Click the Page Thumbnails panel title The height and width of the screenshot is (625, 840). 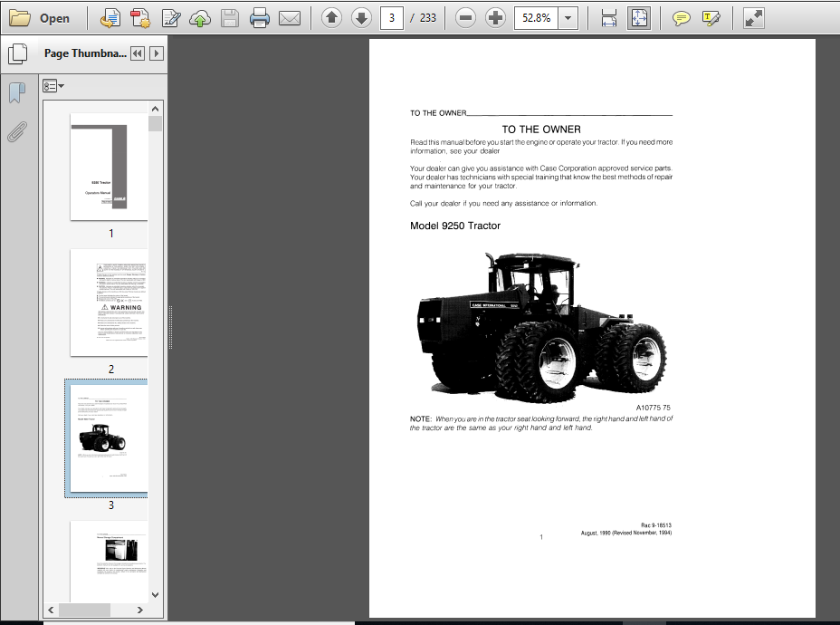point(85,53)
